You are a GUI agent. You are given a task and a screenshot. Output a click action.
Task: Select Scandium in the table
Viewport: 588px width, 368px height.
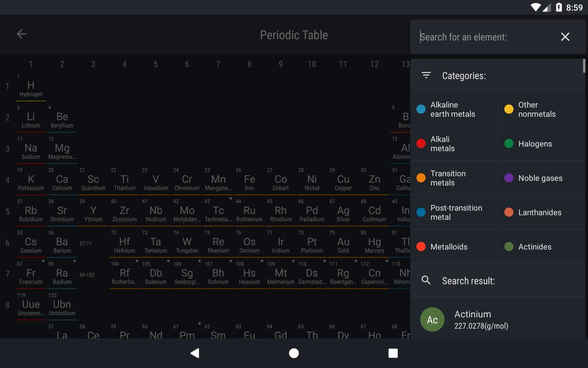[93, 181]
